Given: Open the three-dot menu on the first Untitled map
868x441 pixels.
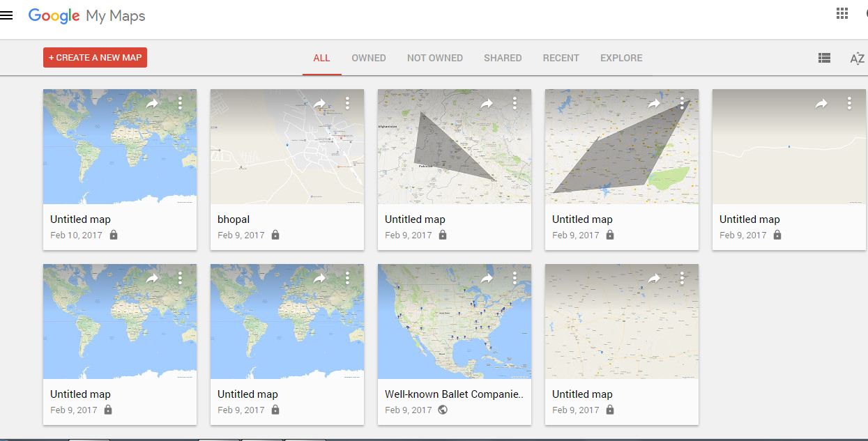Looking at the screenshot, I should click(180, 102).
